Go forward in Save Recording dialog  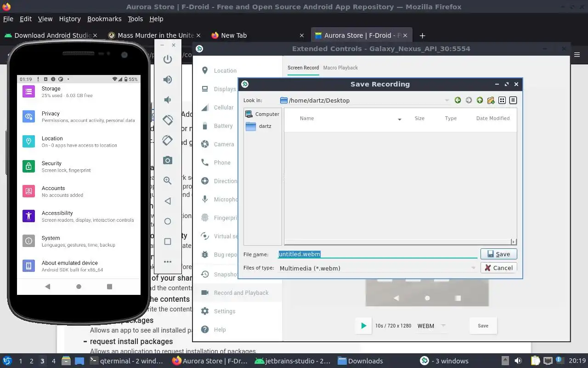pyautogui.click(x=469, y=100)
